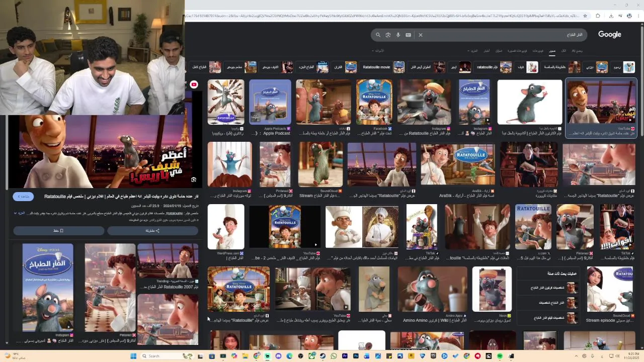644x362 pixels.
Task: Open the browser extensions puzzle icon
Action: (598, 16)
